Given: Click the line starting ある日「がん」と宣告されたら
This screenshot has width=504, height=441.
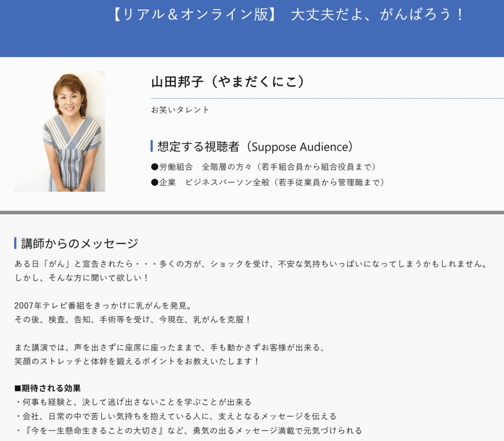Looking at the screenshot, I should (x=252, y=264).
